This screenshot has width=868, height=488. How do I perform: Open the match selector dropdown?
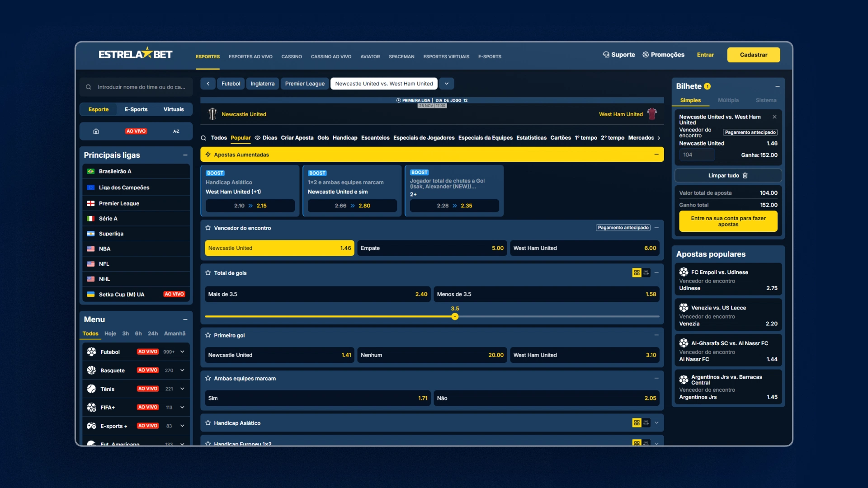click(x=447, y=84)
